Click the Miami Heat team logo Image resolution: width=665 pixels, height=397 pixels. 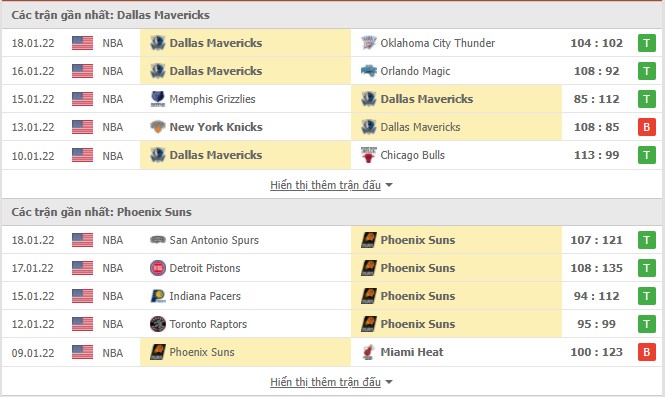tap(369, 352)
